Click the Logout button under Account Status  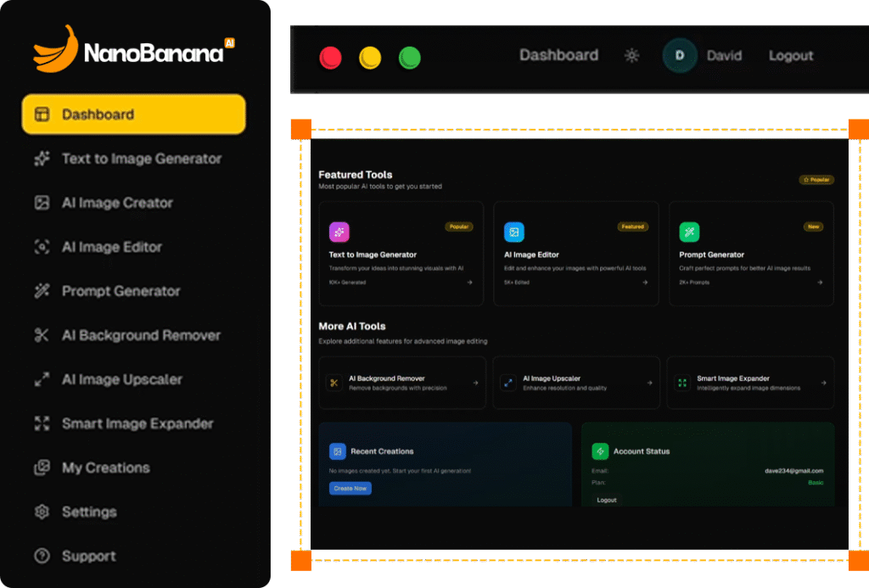[607, 500]
